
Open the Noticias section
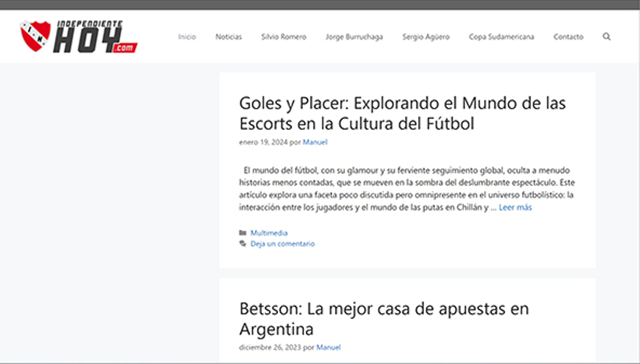228,37
